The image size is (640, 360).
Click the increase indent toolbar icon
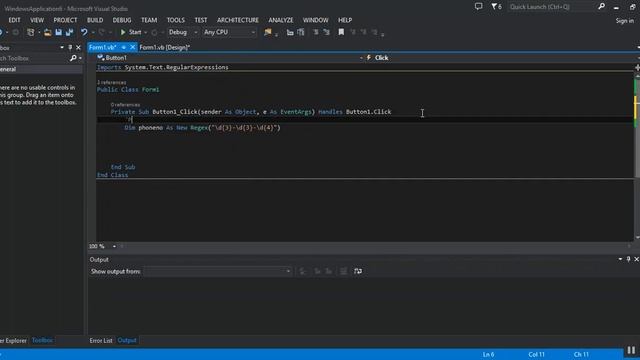tap(301, 32)
